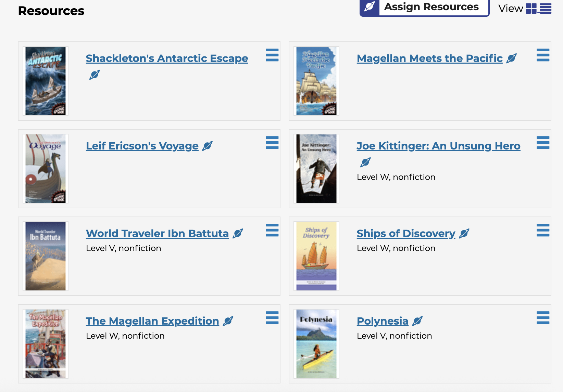Open Joe Kittinger: An Unsung Hero link

pyautogui.click(x=438, y=146)
